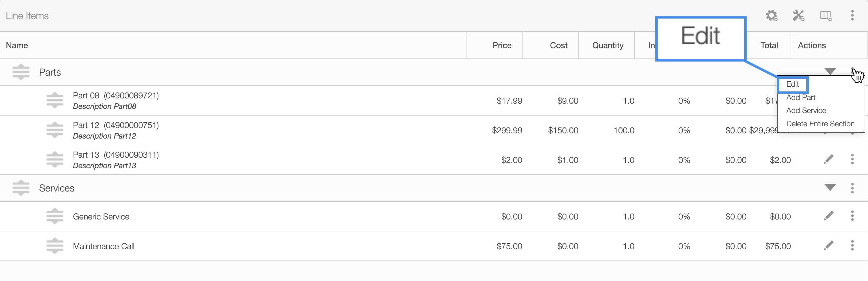Click the pencil edit icon for Part 13
868x281 pixels.
[x=829, y=159]
